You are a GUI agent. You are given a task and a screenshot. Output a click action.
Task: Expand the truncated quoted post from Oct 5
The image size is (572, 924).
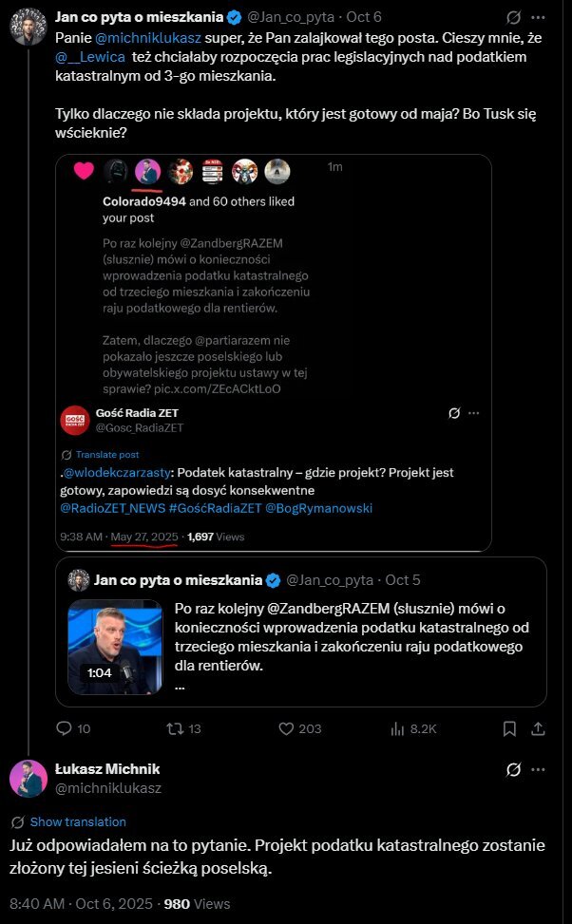click(x=181, y=685)
